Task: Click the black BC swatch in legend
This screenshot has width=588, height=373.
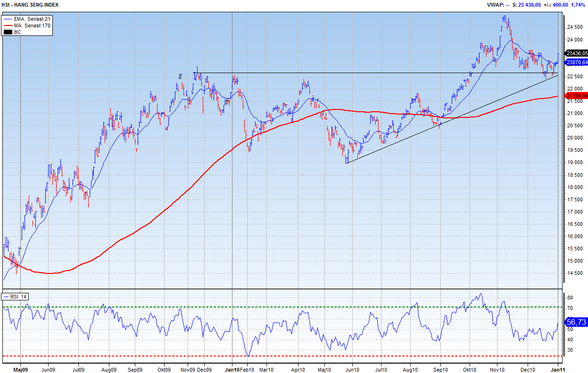Action: 8,32
